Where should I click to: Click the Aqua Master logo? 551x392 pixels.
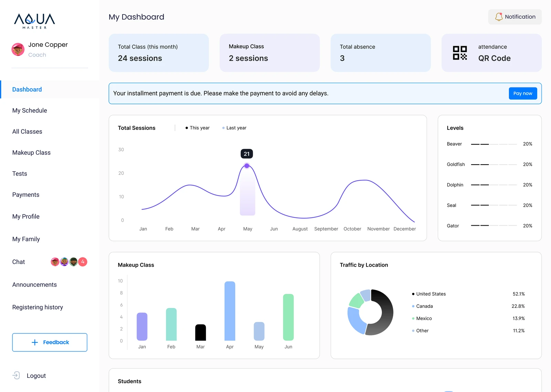coord(34,21)
